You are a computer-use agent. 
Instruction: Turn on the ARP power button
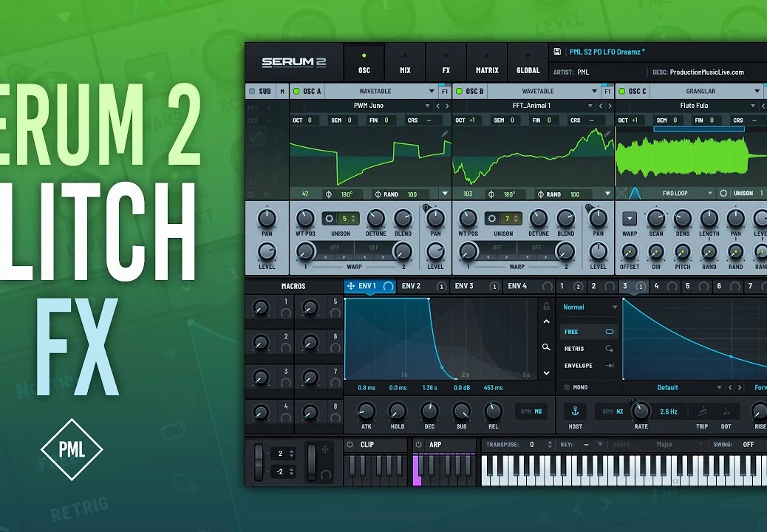pos(418,445)
